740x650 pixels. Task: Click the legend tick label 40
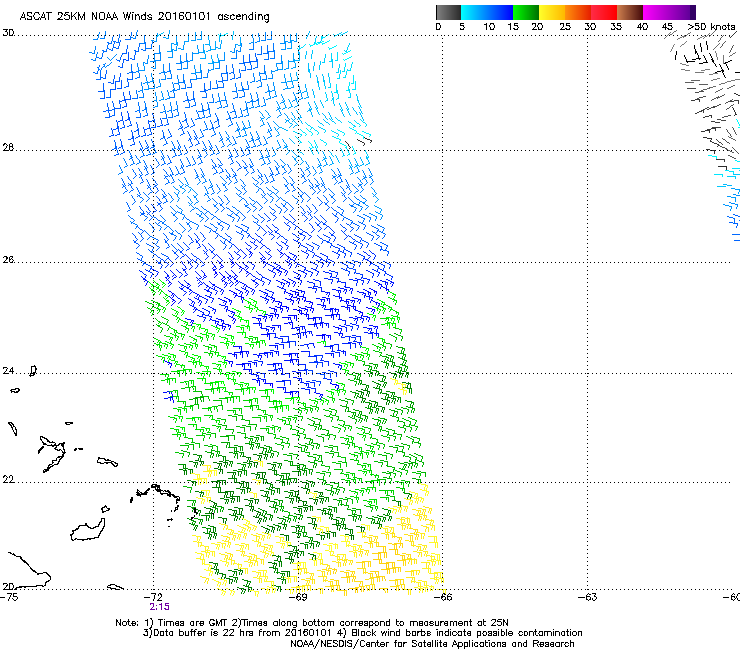point(642,27)
